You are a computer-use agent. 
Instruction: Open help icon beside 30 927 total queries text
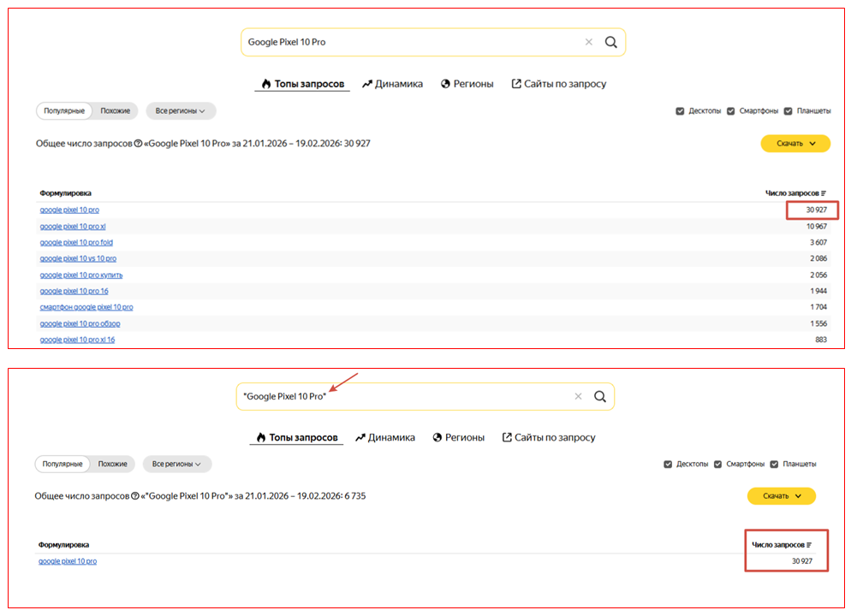138,144
